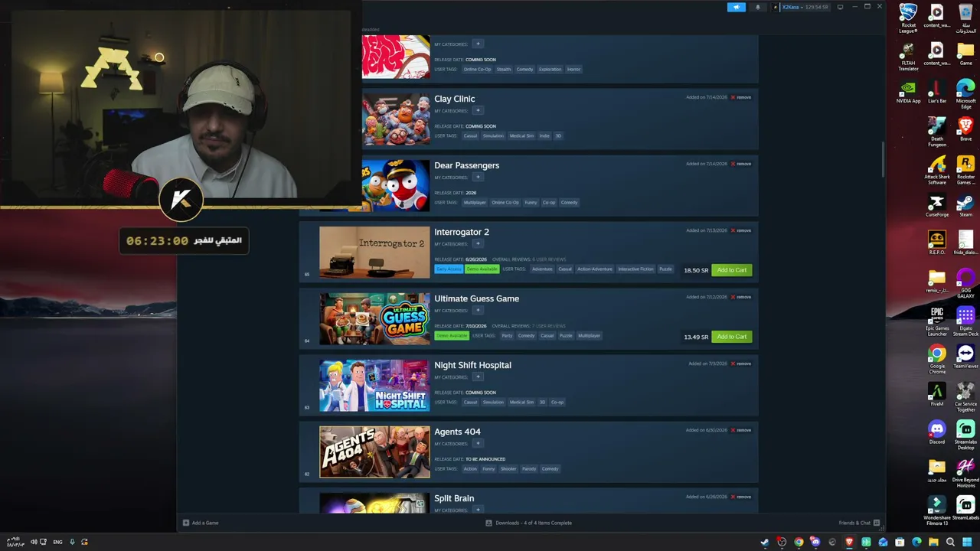The image size is (980, 551).
Task: Open volume control in system tray
Action: 34,543
